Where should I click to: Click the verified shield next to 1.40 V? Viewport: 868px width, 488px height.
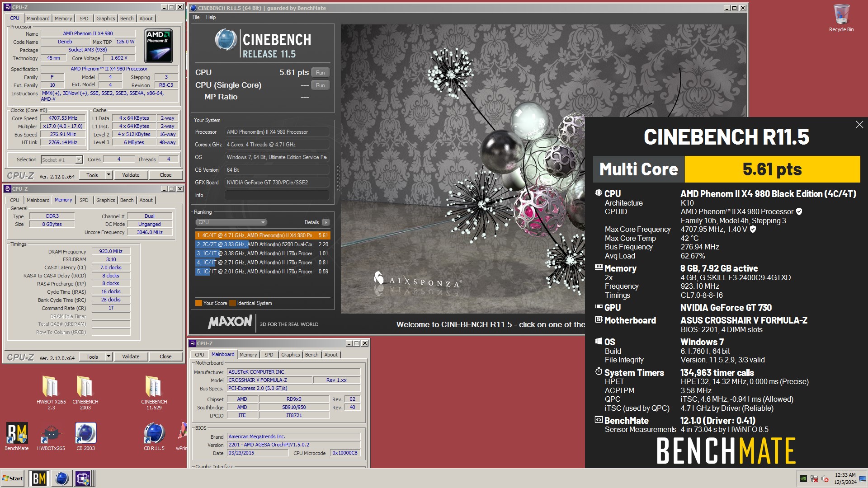[753, 229]
